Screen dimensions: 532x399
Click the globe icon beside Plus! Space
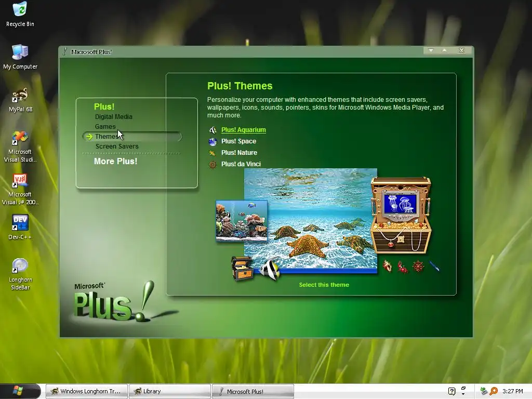(212, 141)
